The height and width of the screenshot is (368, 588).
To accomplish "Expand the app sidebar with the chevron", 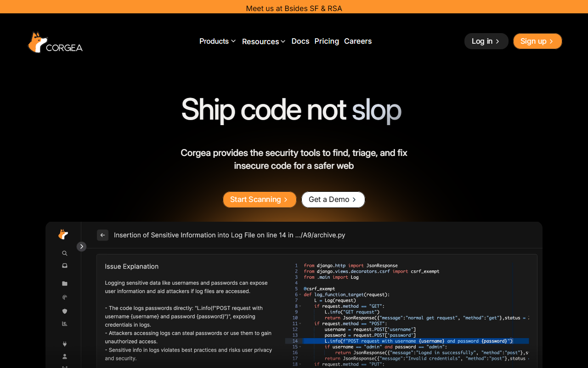I will (81, 247).
